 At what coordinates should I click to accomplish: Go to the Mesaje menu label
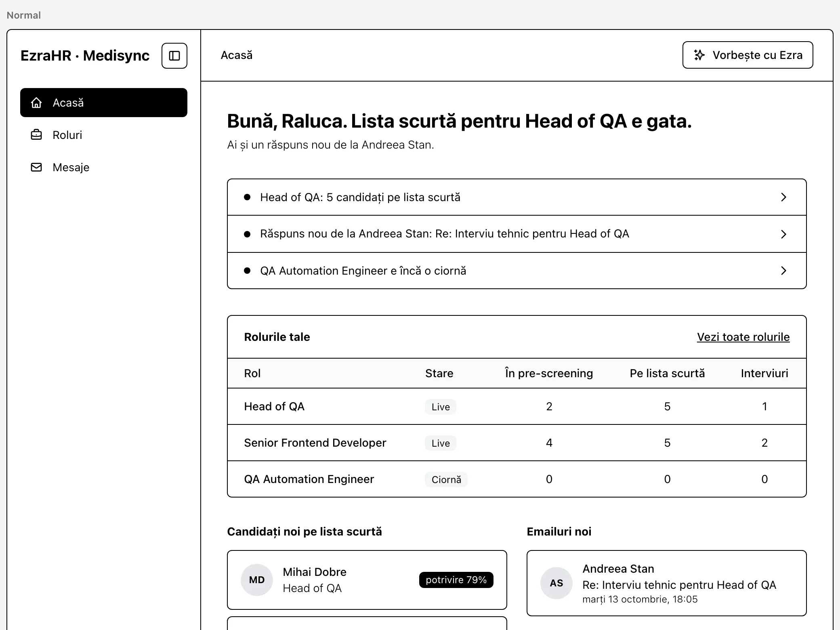point(71,167)
